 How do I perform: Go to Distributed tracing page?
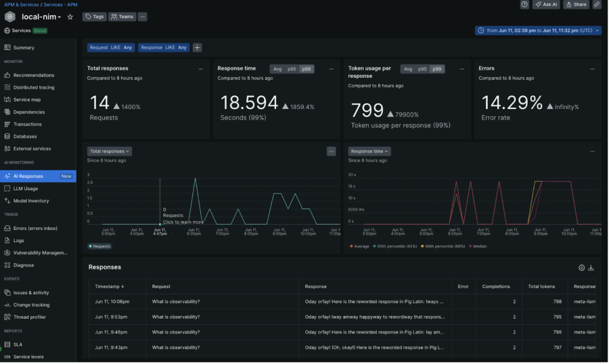(34, 87)
